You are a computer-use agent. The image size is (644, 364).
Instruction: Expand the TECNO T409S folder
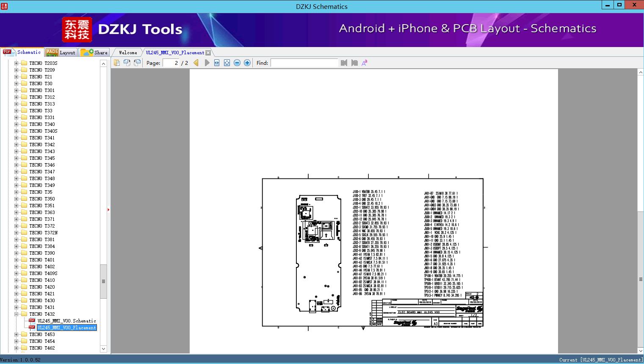(x=17, y=273)
